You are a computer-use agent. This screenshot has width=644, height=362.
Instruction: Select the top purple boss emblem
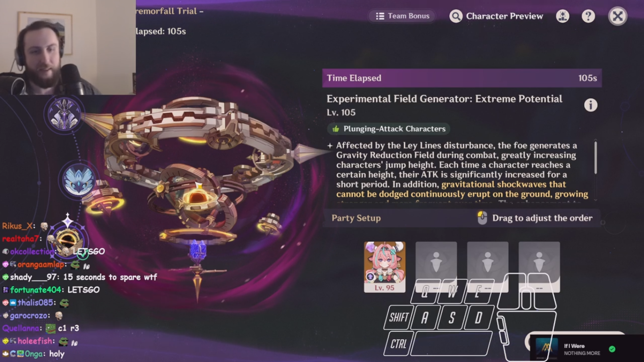[x=64, y=114]
